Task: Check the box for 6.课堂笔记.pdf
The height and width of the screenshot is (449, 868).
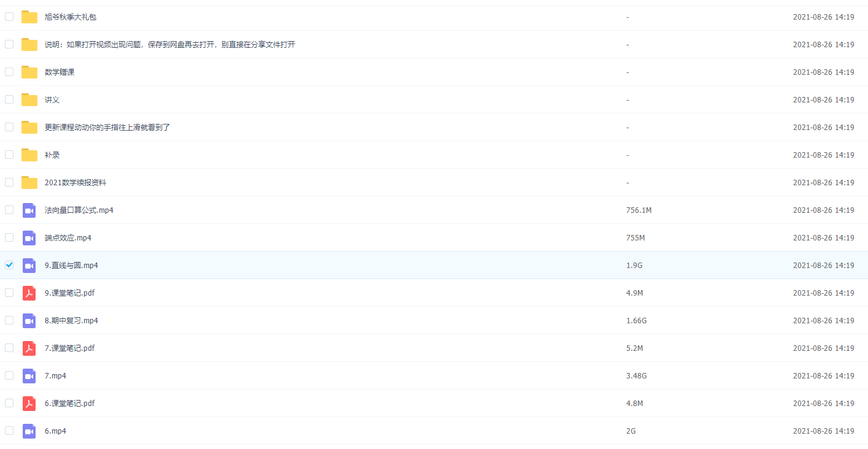Action: coord(9,403)
